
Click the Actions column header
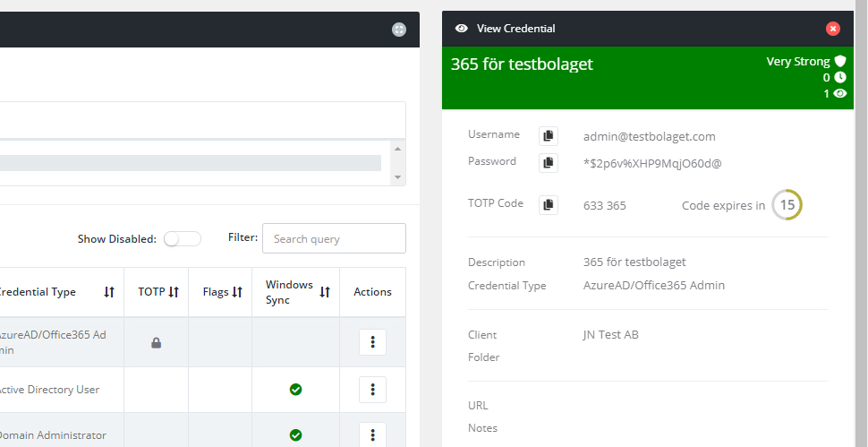pos(372,292)
